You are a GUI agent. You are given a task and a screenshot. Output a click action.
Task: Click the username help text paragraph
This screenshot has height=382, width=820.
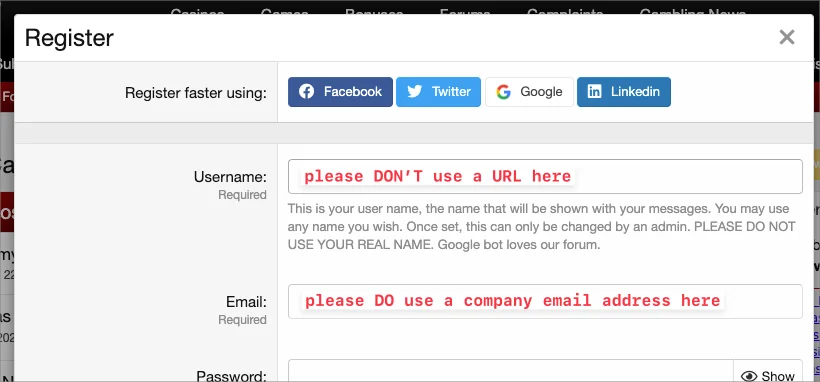541,227
